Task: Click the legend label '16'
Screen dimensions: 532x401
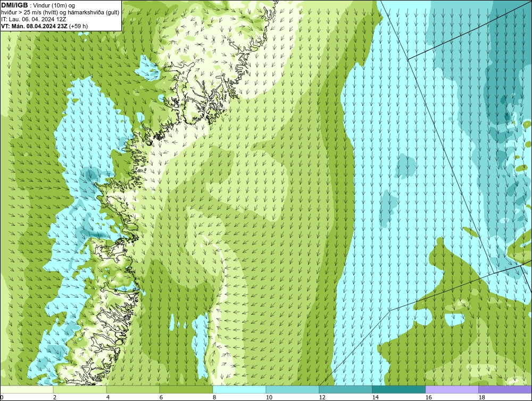Action: tap(428, 397)
